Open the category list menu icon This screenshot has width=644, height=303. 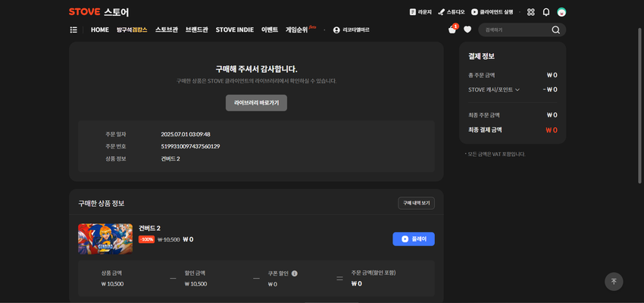tap(73, 30)
